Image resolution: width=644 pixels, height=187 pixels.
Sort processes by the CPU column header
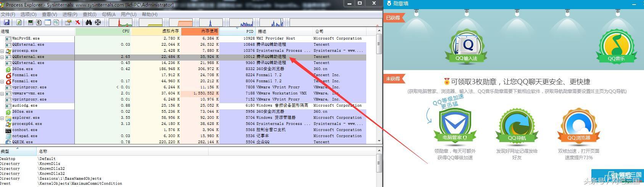(103, 31)
